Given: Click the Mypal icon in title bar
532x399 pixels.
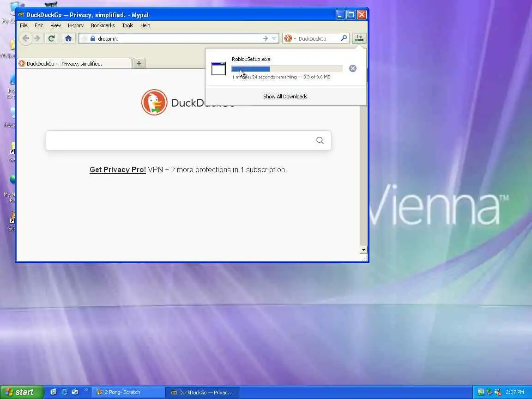Looking at the screenshot, I should [x=21, y=15].
